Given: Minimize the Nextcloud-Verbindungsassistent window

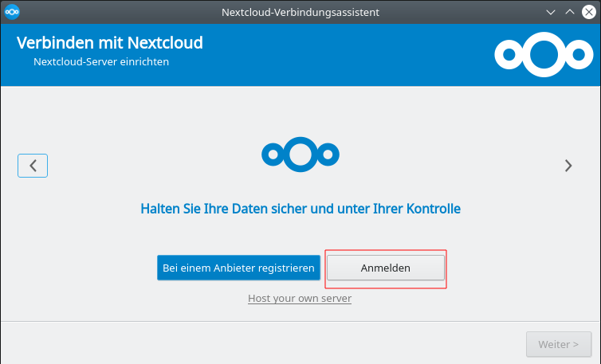Looking at the screenshot, I should [551, 12].
